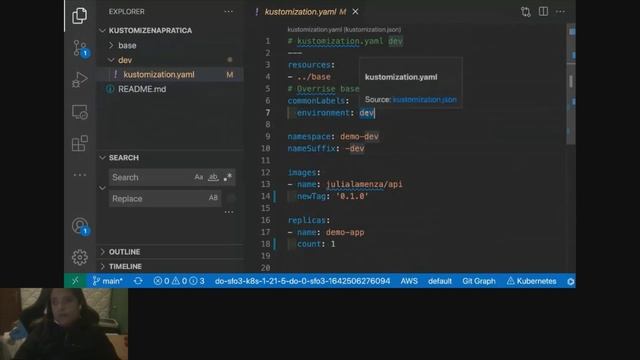Click the notifications icon in status bar
Image resolution: width=640 pixels, height=360 pixels.
[x=571, y=281]
